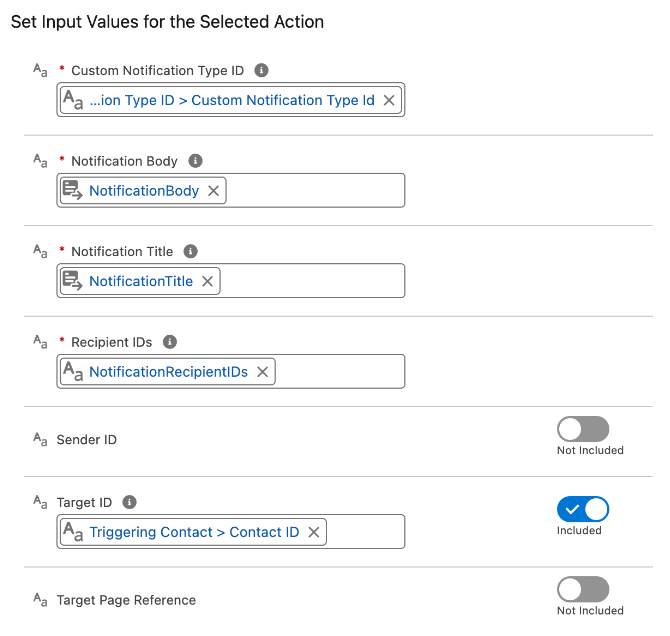Image resolution: width=670 pixels, height=636 pixels.
Task: Click info icon beside Notification Body label
Action: (x=195, y=161)
